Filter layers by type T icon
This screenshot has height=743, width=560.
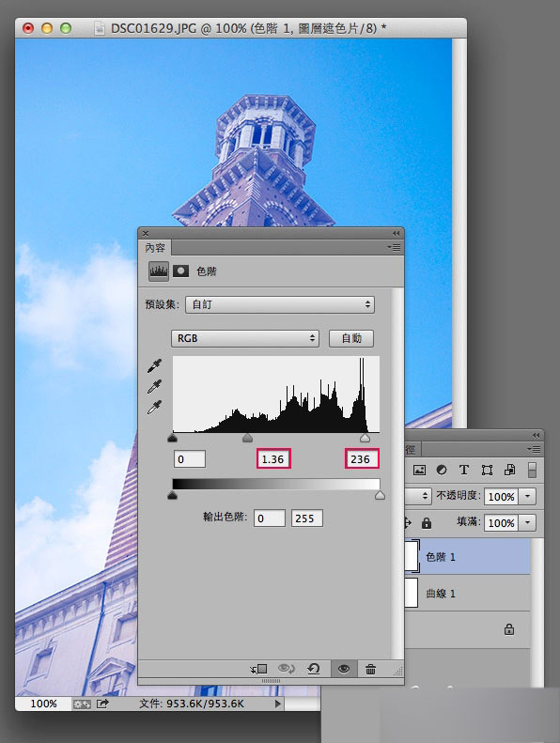464,470
